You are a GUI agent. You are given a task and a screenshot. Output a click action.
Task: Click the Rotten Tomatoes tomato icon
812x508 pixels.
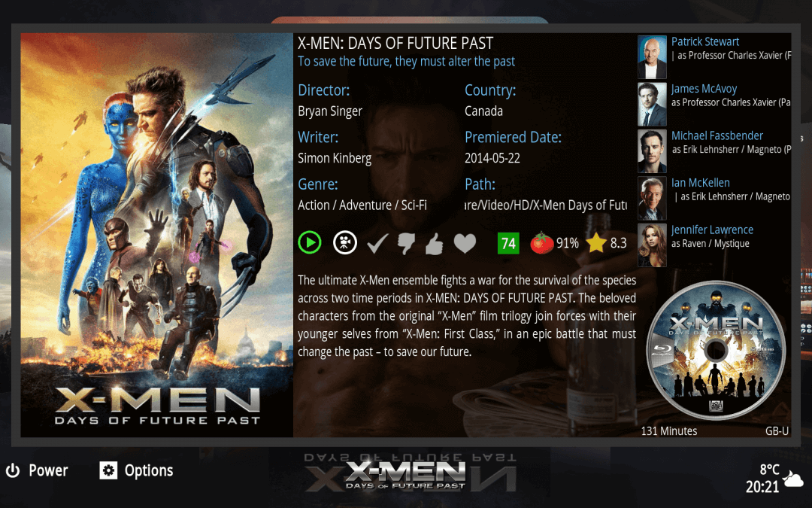click(x=541, y=242)
